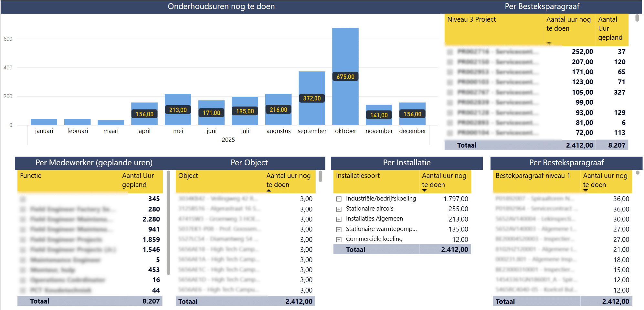The height and width of the screenshot is (310, 644).
Task: Expand the project row with 252,00 hours
Action: 449,52
